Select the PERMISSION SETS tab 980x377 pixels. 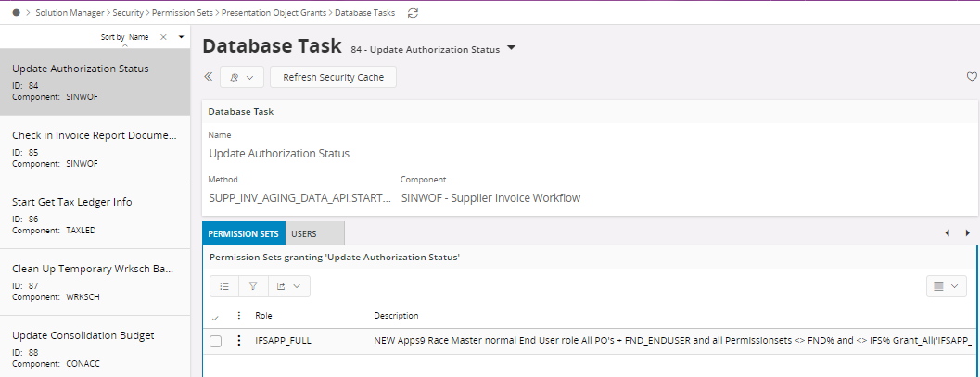[x=244, y=234]
